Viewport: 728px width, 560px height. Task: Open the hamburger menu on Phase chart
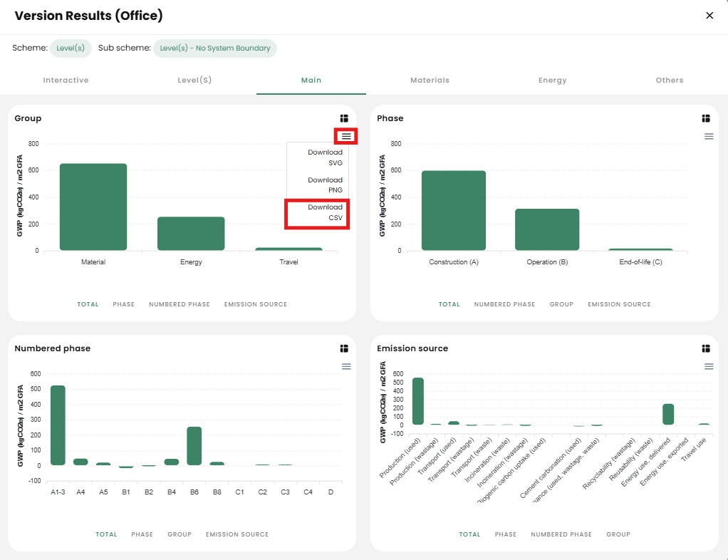(x=709, y=136)
